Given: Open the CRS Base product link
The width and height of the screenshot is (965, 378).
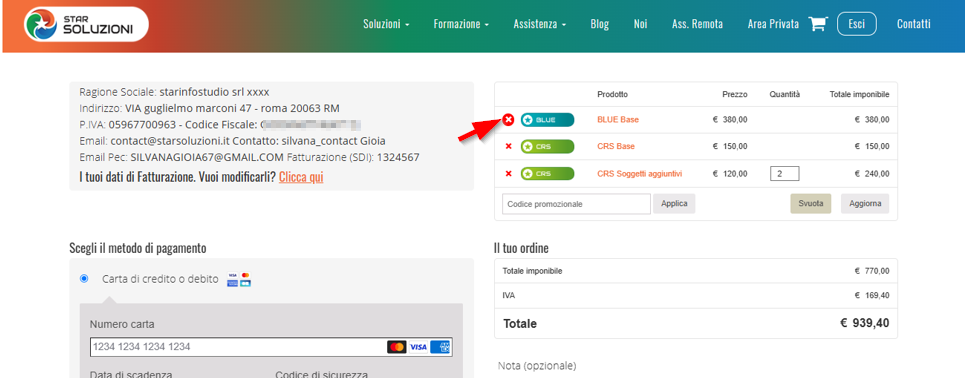Looking at the screenshot, I should click(x=616, y=147).
